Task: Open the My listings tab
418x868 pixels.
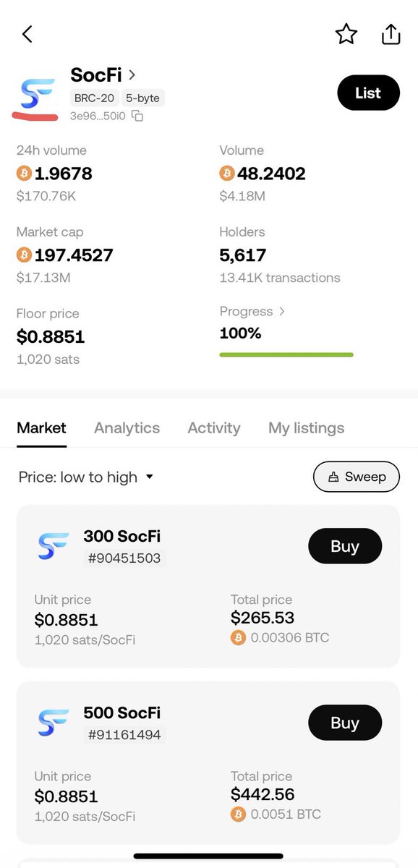Action: tap(306, 427)
